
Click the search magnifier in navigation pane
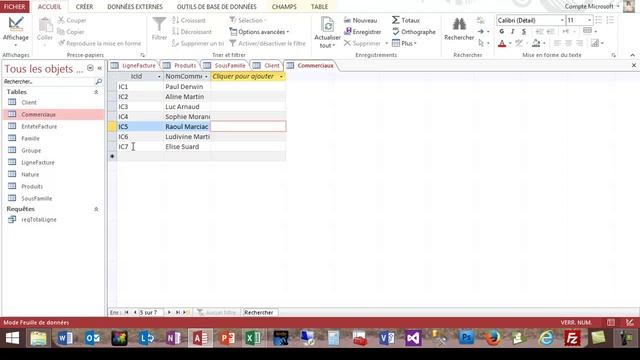pos(99,82)
